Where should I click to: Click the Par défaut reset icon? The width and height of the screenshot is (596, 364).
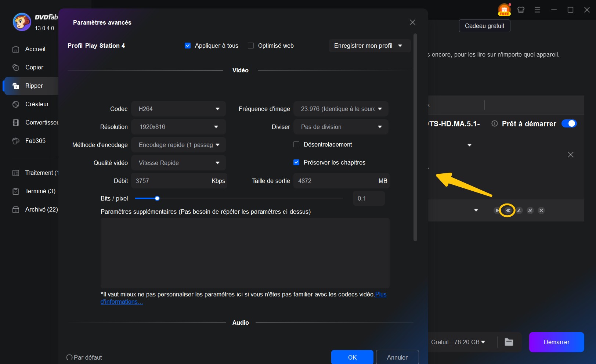69,357
